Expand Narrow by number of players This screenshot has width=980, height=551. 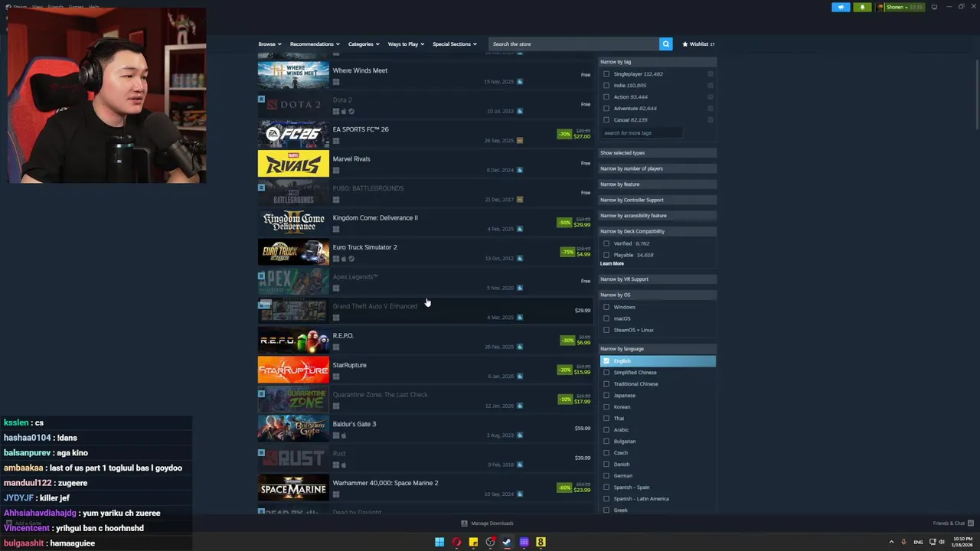(x=658, y=168)
